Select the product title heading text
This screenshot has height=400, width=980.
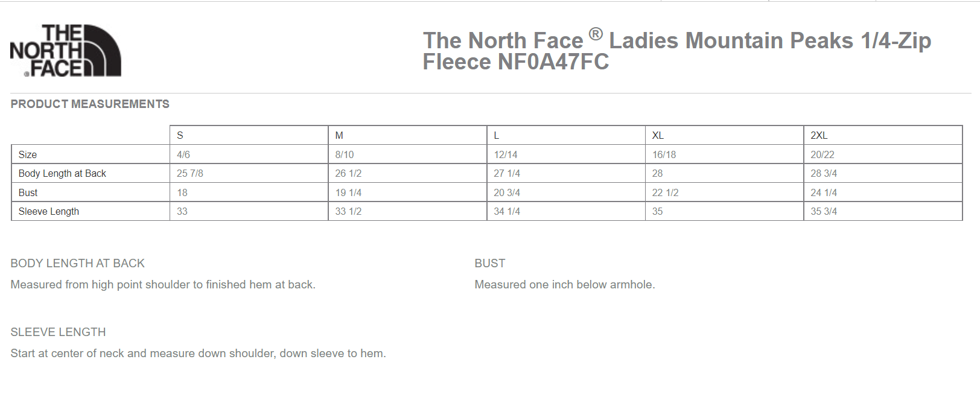[x=676, y=51]
